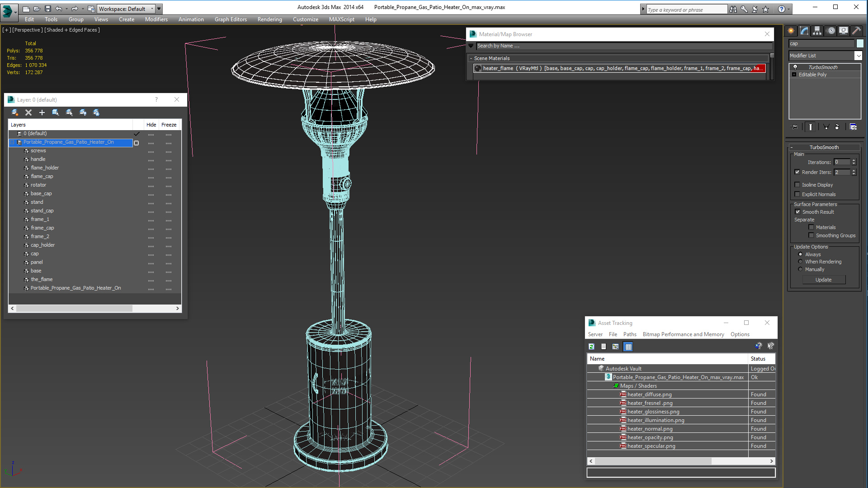Click the Delete Layer X icon in Layer dialog
868x488 pixels.
[x=28, y=113]
